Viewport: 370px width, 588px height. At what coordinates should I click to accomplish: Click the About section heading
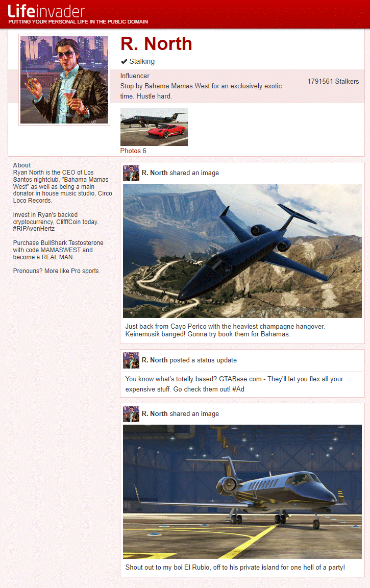pos(22,165)
